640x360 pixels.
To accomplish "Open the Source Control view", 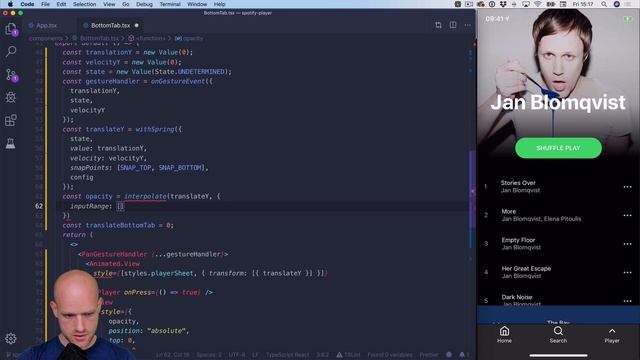I will pyautogui.click(x=11, y=75).
